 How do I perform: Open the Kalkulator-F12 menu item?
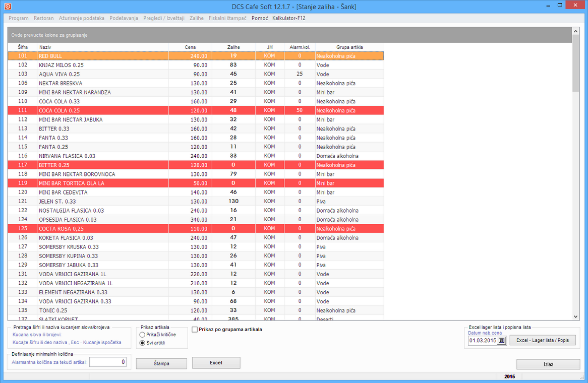coord(288,18)
